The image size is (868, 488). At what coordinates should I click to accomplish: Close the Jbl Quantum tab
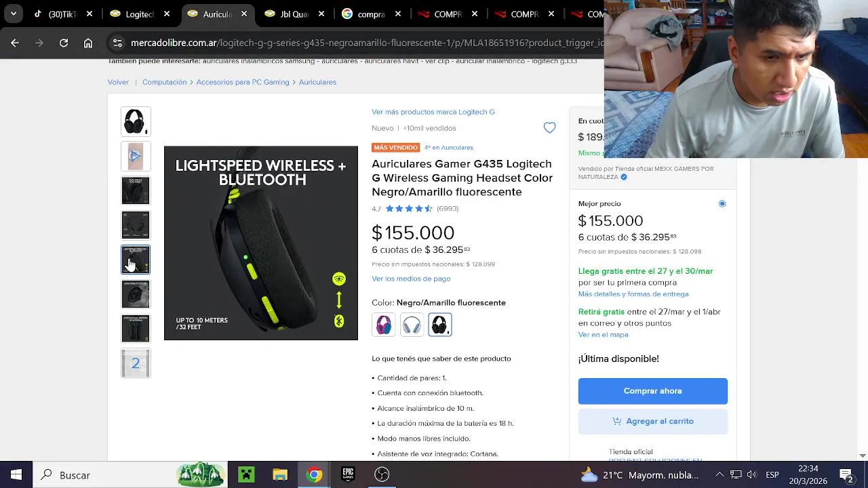click(x=321, y=14)
